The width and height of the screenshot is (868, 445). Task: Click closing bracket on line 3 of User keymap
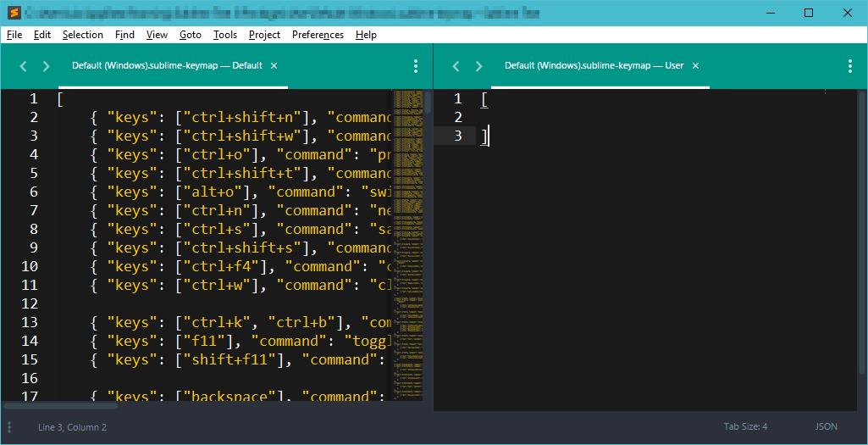[x=484, y=136]
